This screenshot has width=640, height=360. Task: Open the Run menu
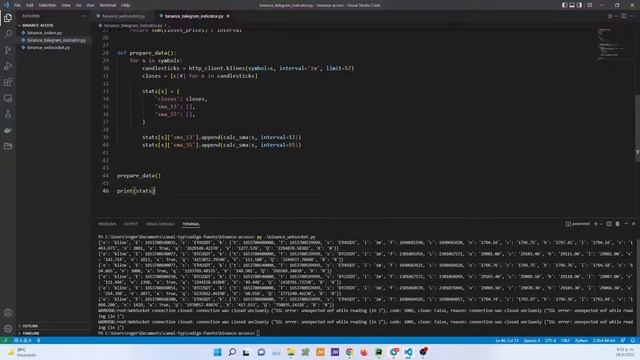[x=90, y=5]
